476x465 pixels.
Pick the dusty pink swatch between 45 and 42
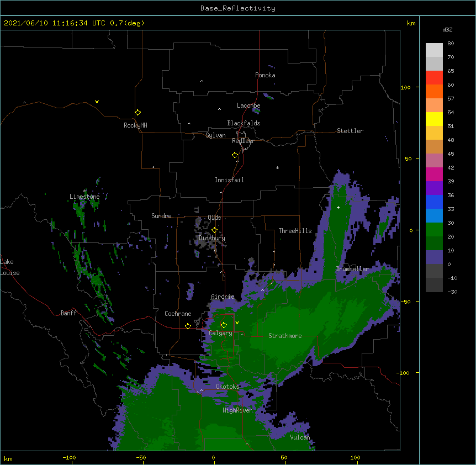(x=434, y=161)
